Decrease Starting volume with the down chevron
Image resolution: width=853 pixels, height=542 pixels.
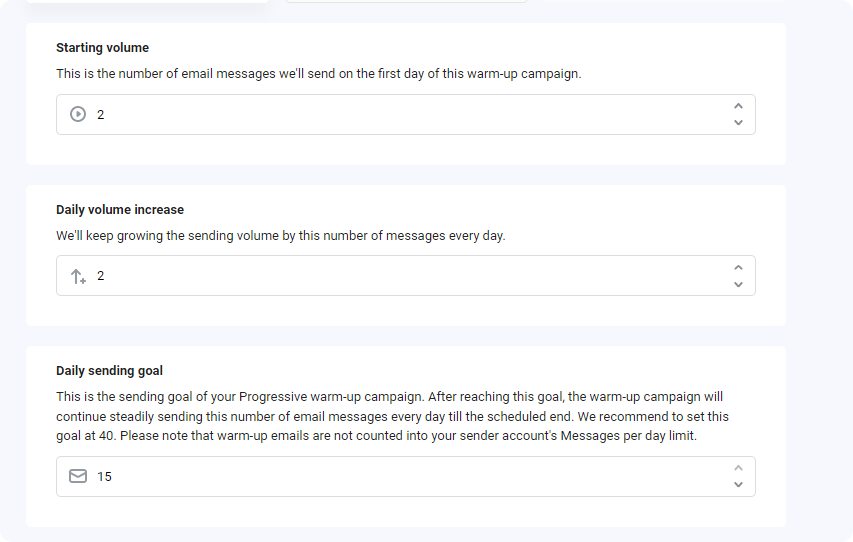(x=738, y=122)
